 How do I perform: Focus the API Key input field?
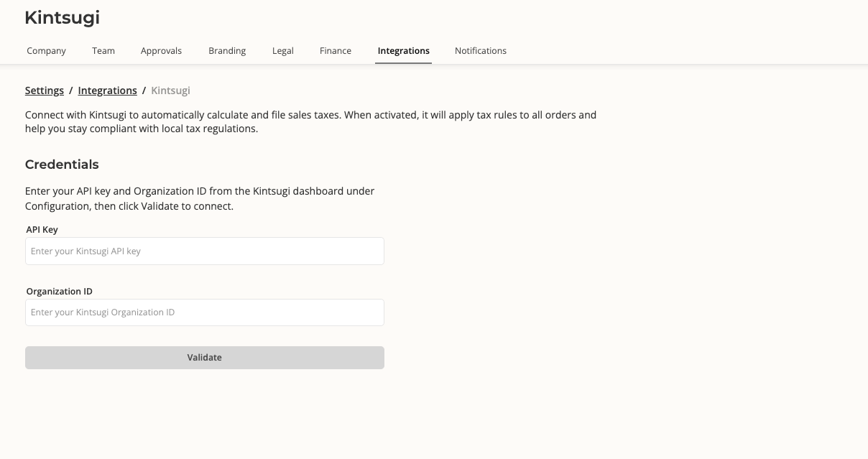point(205,251)
